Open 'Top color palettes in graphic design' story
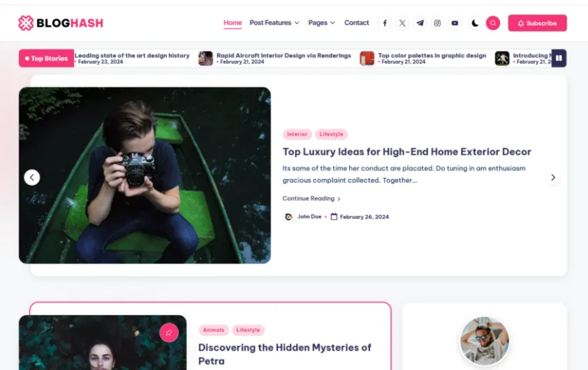Viewport: 588px width, 370px height. tap(432, 55)
